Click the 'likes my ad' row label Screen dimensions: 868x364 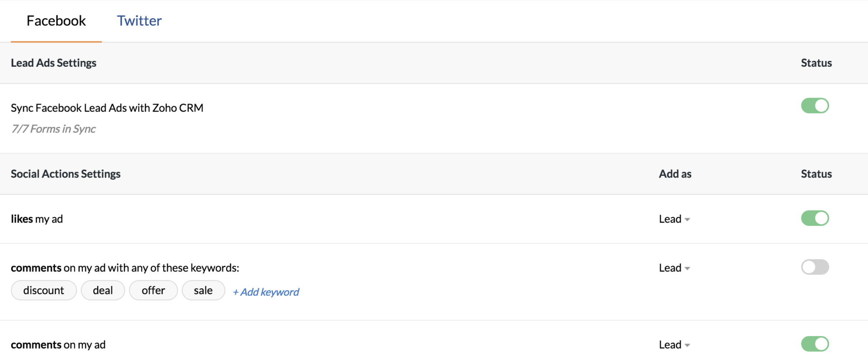pyautogui.click(x=37, y=219)
